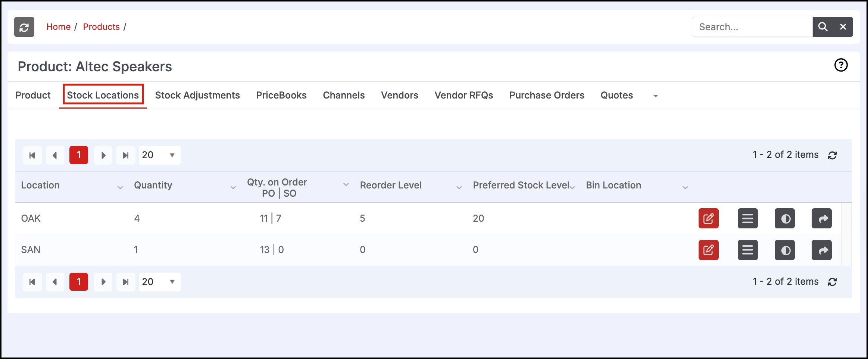The image size is (868, 359).
Task: Click the preferred stock level value 20
Action: point(478,218)
